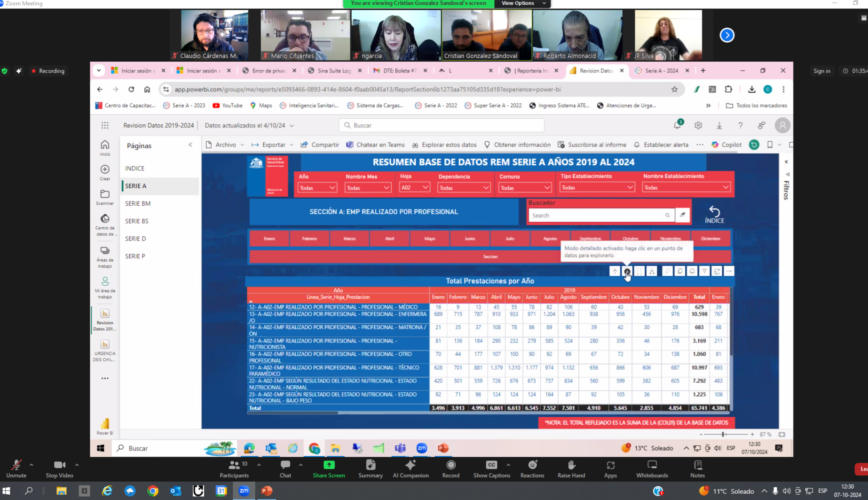
Task: Clear the Buscador search with the eraser icon
Action: [x=683, y=215]
